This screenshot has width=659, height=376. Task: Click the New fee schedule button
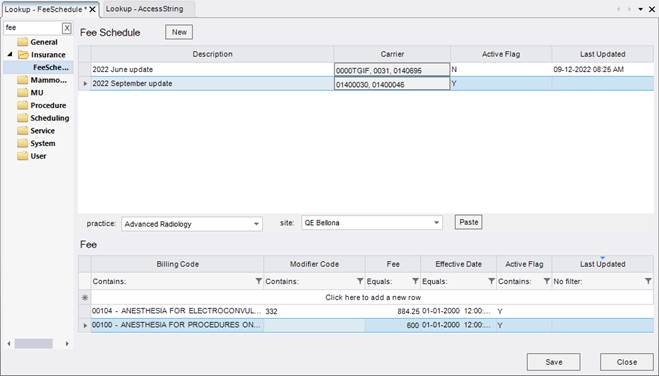click(x=179, y=32)
